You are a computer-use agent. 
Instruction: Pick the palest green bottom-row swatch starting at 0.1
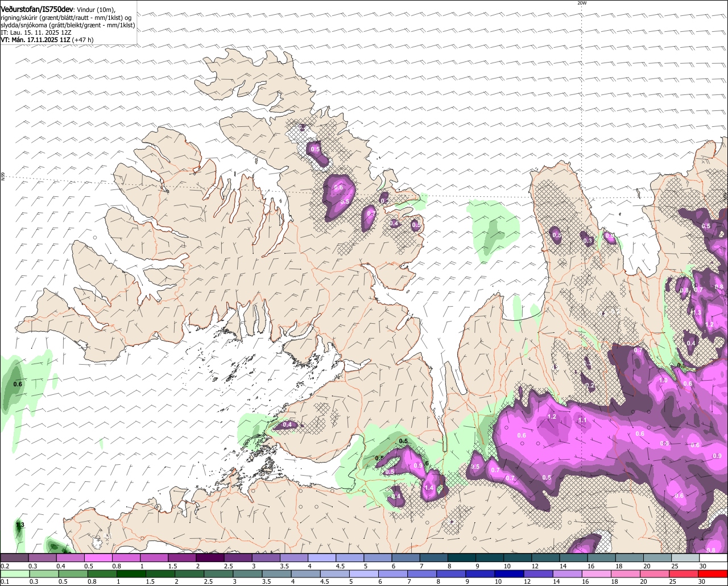click(x=15, y=573)
